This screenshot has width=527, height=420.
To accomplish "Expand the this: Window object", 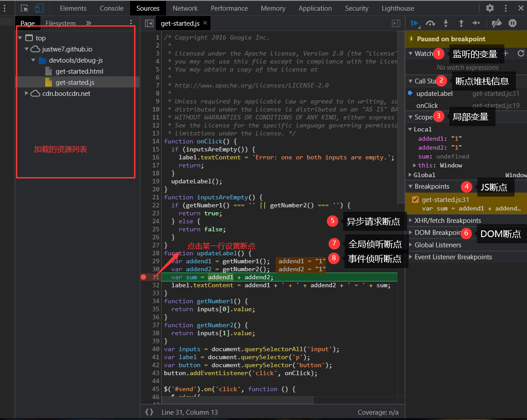I will 414,165.
